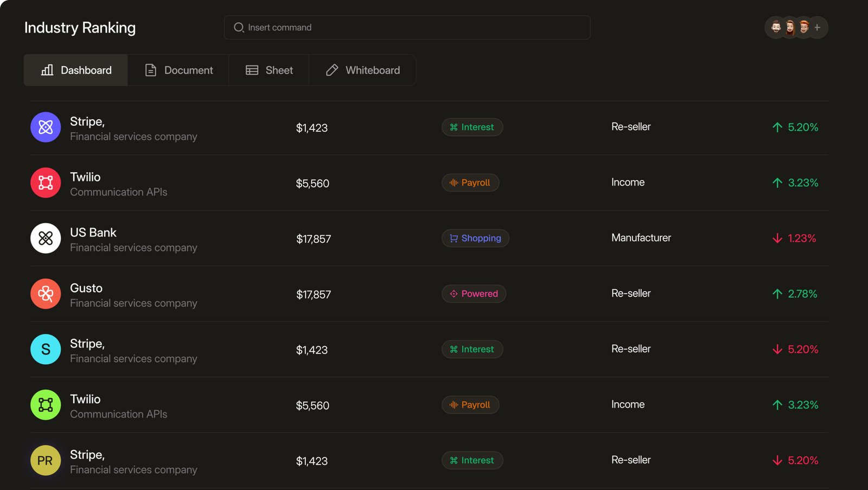
Task: Select $5,560 in the red Twilio row
Action: [x=312, y=183]
